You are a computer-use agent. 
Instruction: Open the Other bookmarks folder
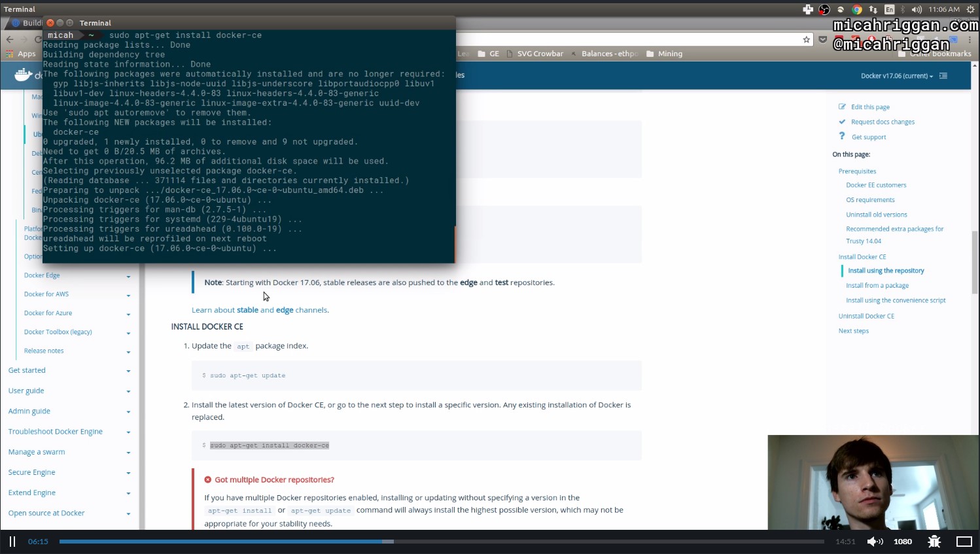click(936, 54)
